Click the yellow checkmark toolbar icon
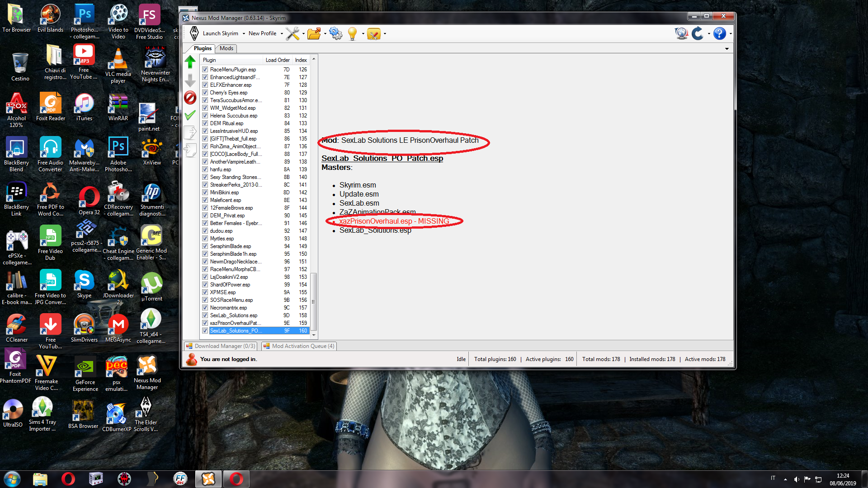 pos(374,33)
